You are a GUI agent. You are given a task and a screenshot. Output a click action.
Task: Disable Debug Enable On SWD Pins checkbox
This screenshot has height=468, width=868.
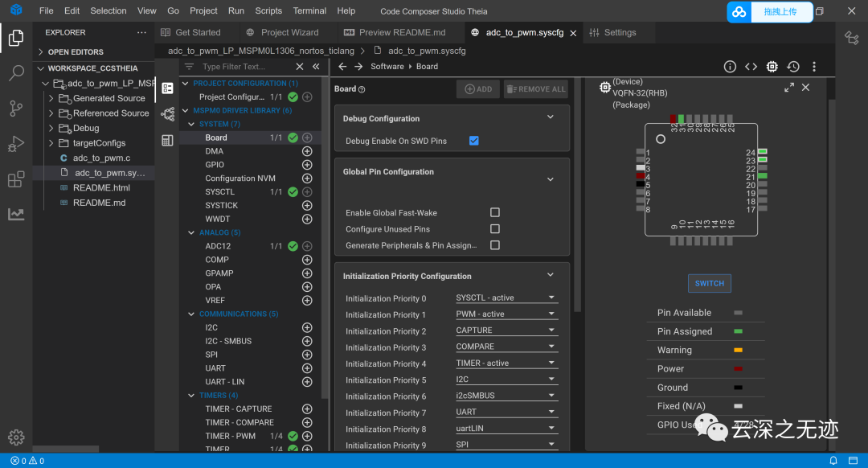pos(474,141)
